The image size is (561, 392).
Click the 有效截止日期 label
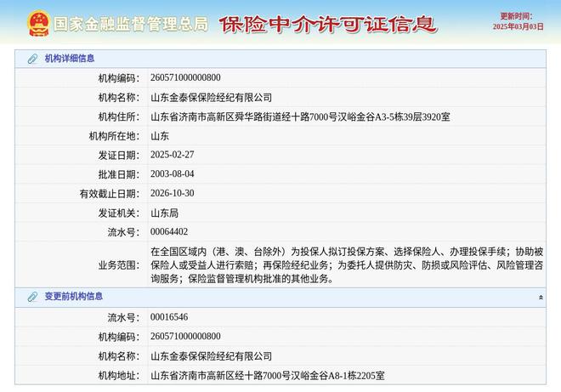pyautogui.click(x=110, y=194)
